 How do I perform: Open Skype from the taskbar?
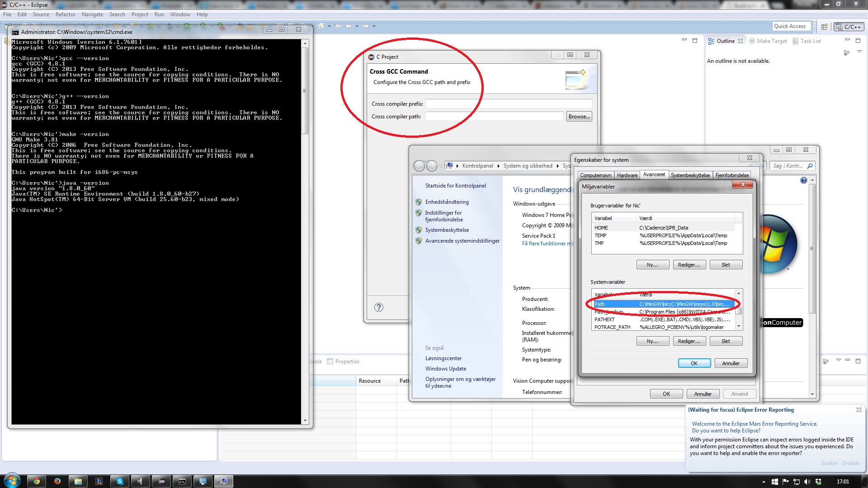[x=120, y=481]
